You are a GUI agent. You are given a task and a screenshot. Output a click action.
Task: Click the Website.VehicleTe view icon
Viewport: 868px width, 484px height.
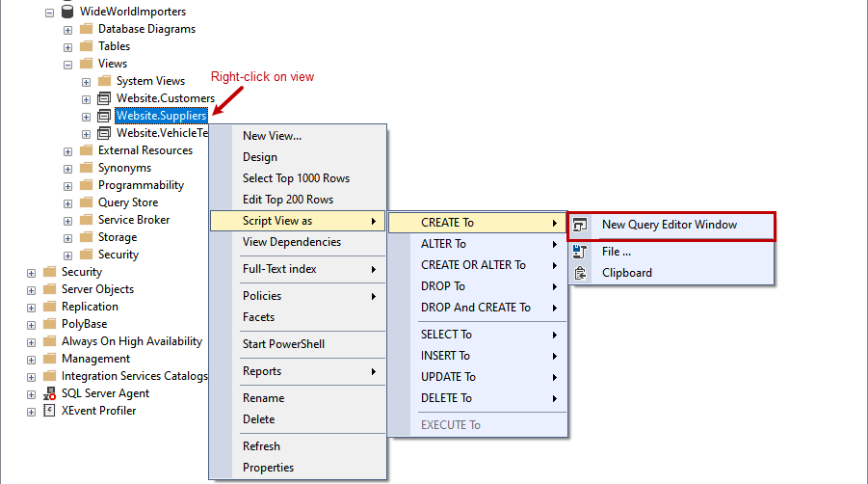click(104, 133)
